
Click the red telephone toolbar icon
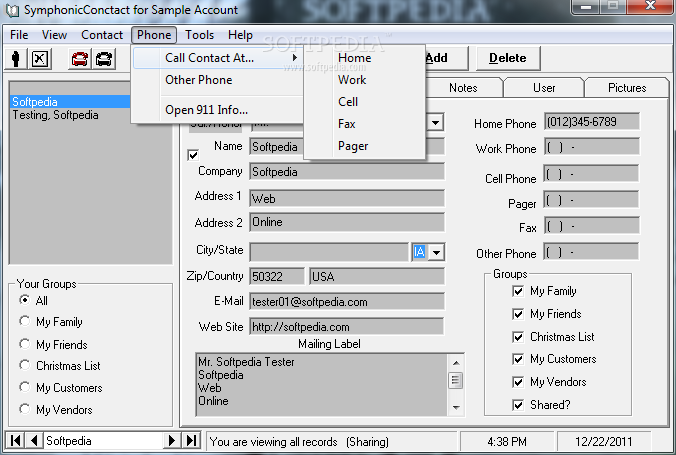point(80,59)
